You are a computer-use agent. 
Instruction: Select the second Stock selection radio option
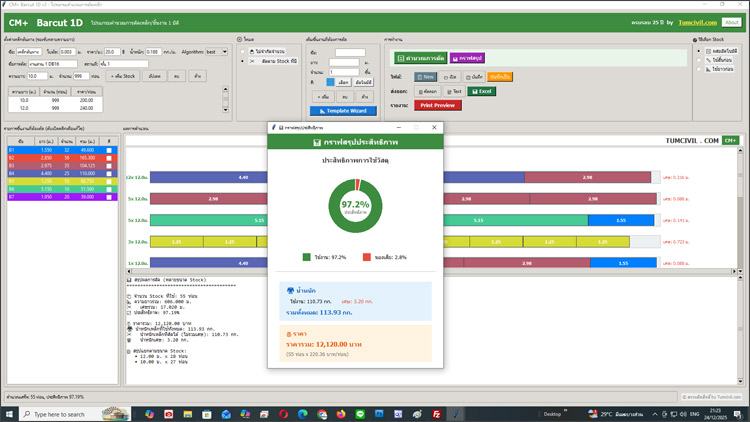(704, 60)
